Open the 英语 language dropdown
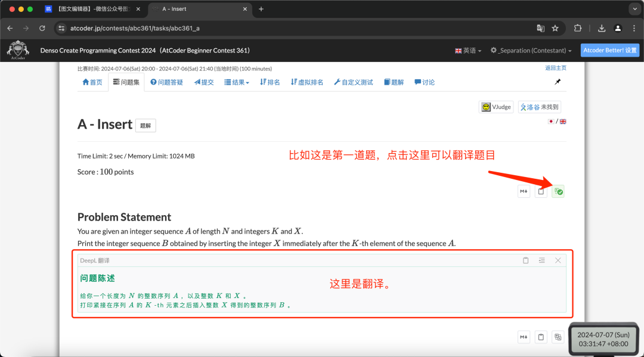 (x=468, y=50)
